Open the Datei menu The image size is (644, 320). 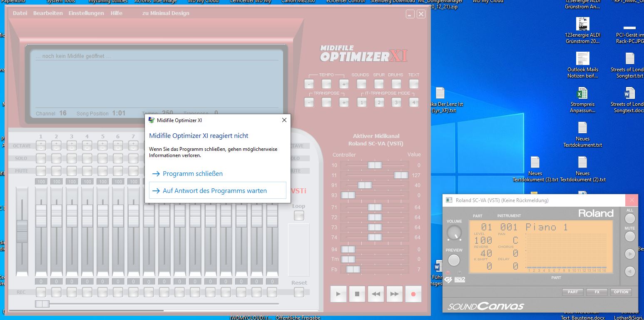click(x=20, y=13)
